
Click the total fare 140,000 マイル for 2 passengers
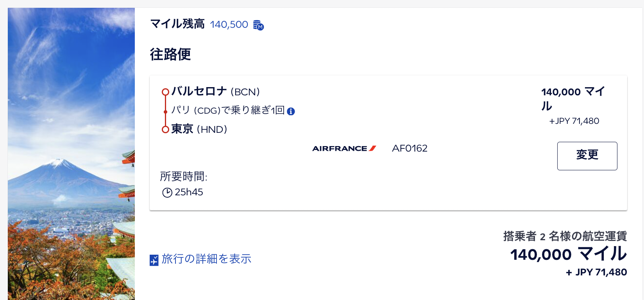[569, 254]
